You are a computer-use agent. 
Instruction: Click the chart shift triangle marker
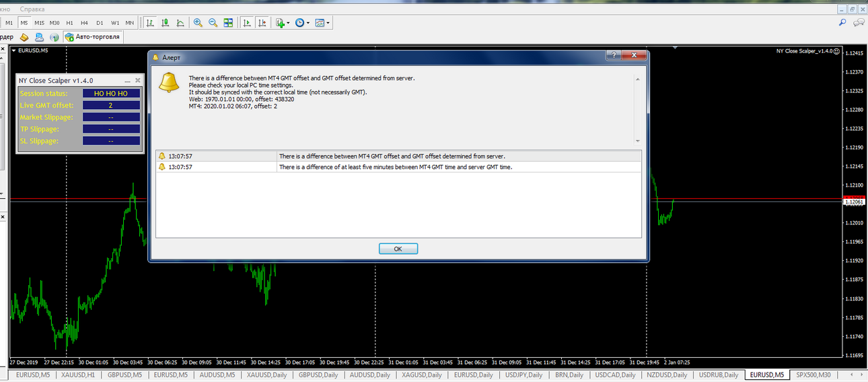tap(676, 49)
